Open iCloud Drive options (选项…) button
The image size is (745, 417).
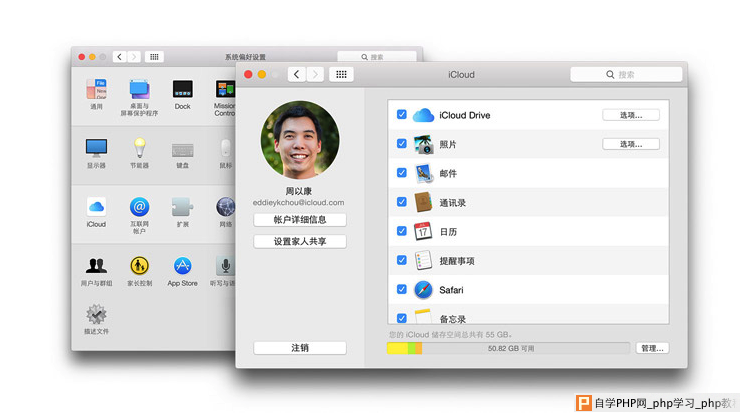coord(631,115)
